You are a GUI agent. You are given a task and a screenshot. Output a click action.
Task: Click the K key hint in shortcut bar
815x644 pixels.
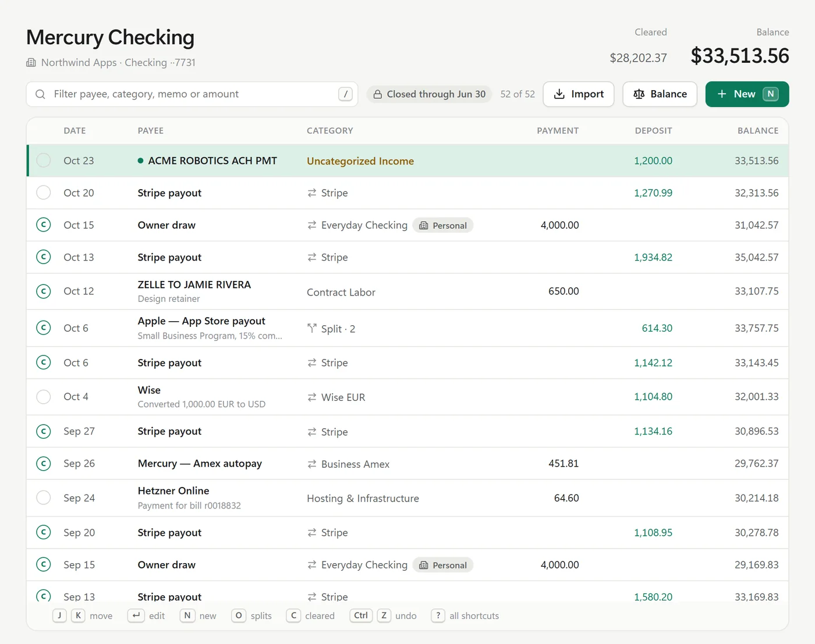point(78,615)
